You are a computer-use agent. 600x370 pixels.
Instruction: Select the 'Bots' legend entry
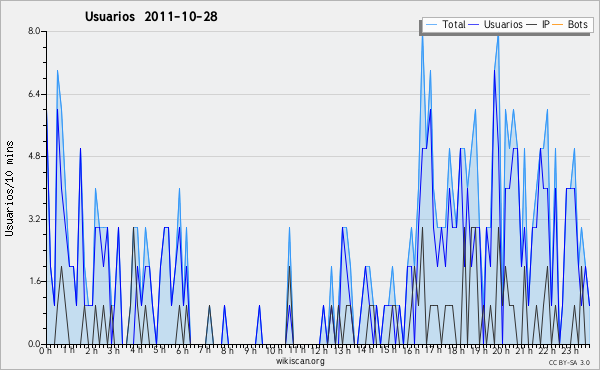577,24
